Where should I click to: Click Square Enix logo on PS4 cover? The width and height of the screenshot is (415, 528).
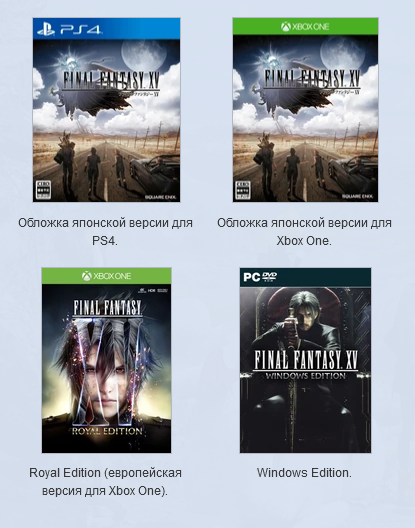[x=161, y=197]
